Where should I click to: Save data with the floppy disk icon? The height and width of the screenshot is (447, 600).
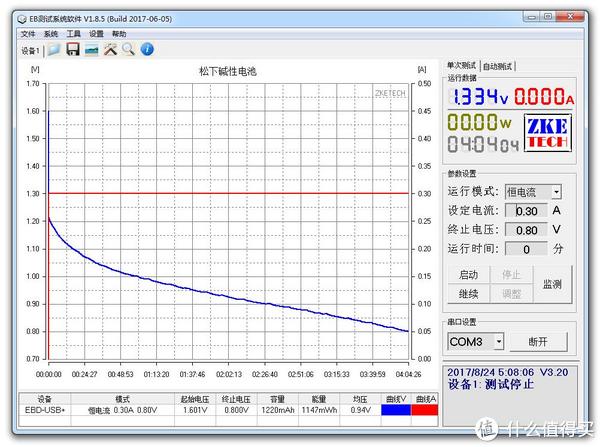coord(73,49)
